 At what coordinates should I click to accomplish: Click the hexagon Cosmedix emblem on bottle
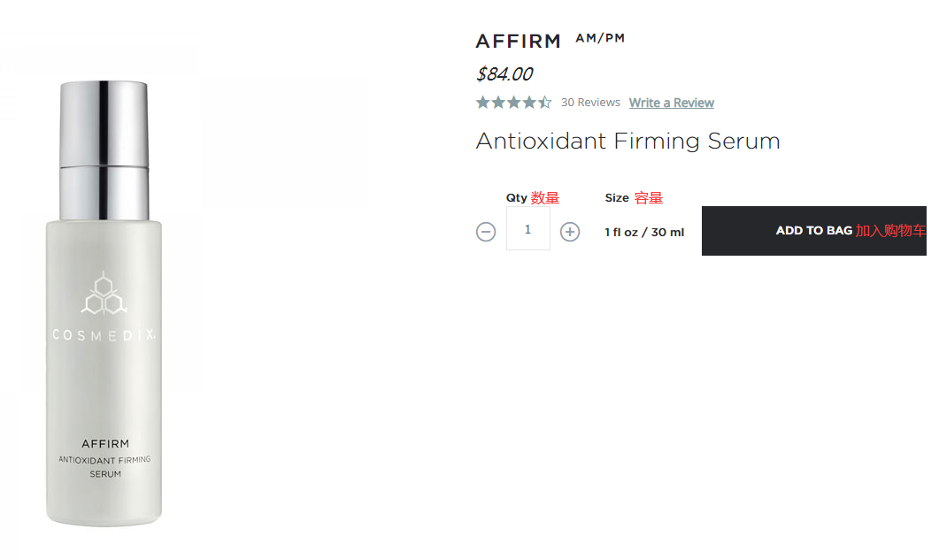tap(104, 294)
